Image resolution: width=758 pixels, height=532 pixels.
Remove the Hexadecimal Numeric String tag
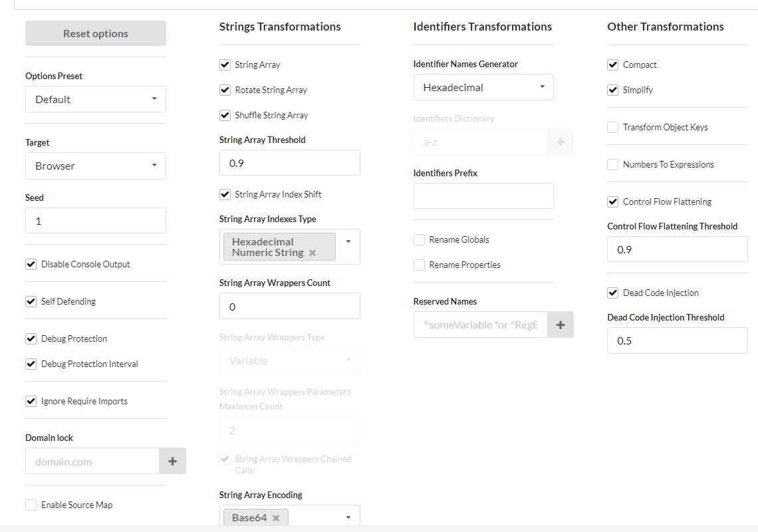point(313,253)
